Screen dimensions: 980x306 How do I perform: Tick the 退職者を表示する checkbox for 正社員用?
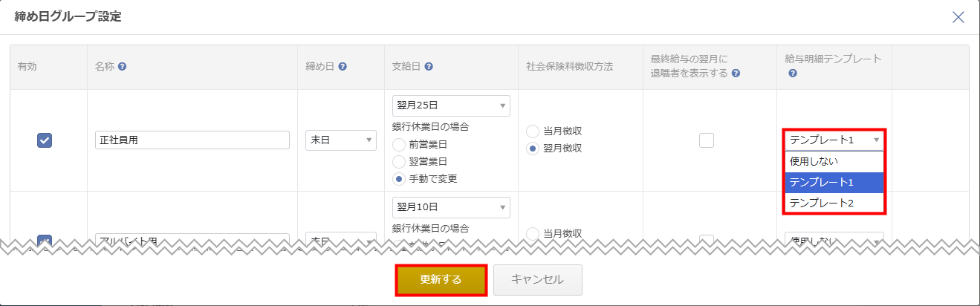pyautogui.click(x=707, y=140)
